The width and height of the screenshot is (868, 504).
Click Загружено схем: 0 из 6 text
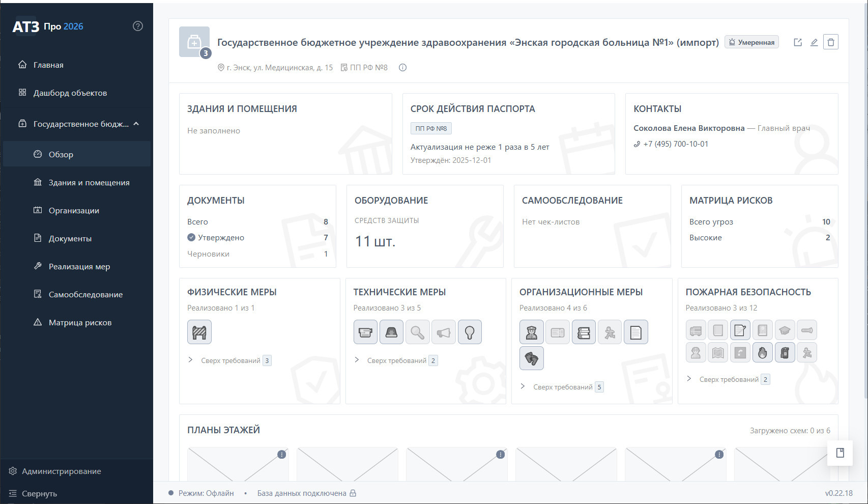tap(790, 431)
